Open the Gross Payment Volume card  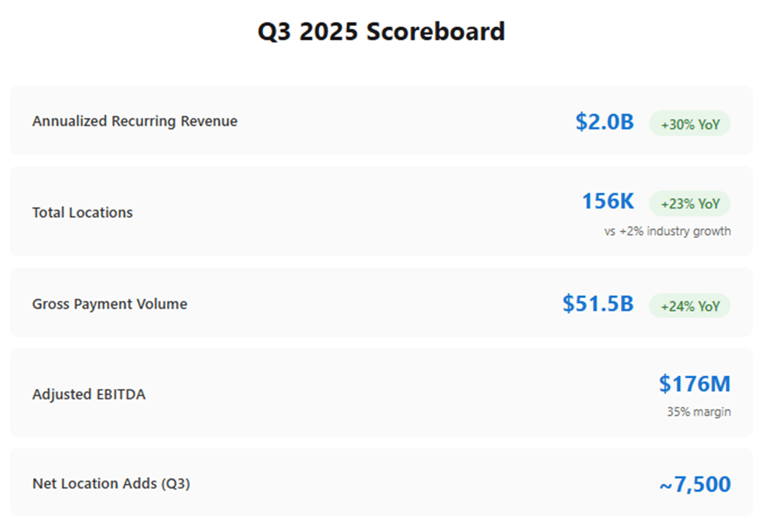381,302
